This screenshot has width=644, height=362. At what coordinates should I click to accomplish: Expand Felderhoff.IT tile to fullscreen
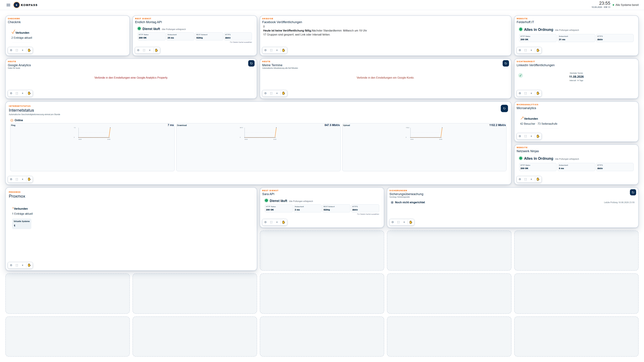(525, 50)
